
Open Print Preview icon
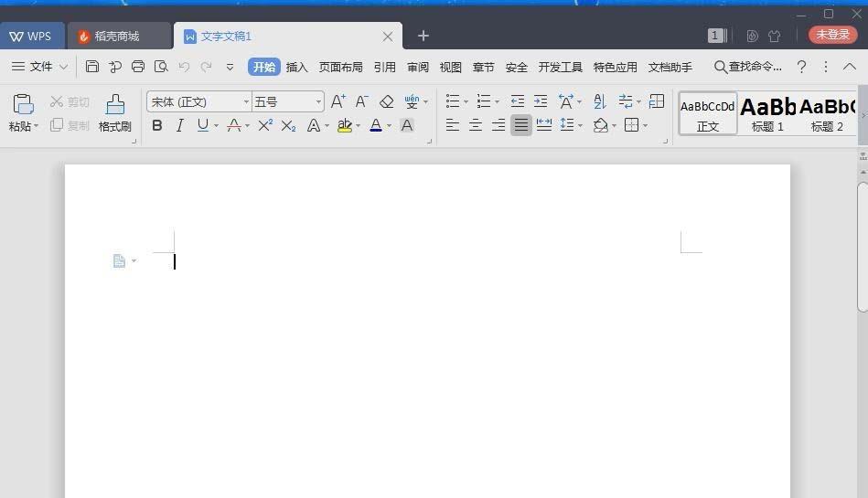tap(161, 67)
